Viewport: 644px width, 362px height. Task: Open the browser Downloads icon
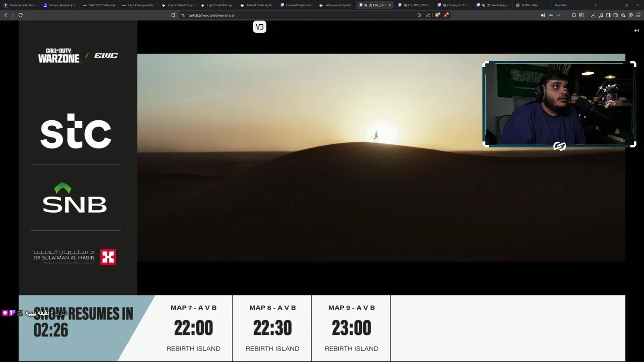point(593,15)
